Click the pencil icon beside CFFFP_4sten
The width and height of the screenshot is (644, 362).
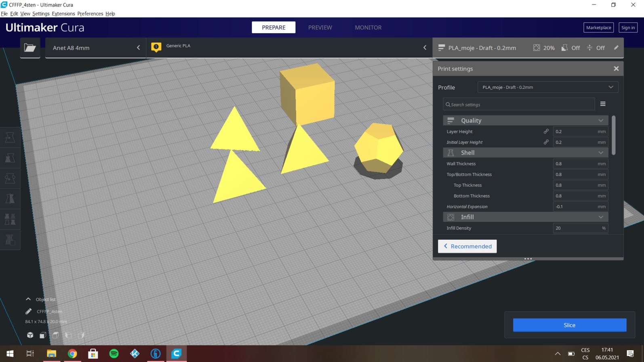(28, 311)
